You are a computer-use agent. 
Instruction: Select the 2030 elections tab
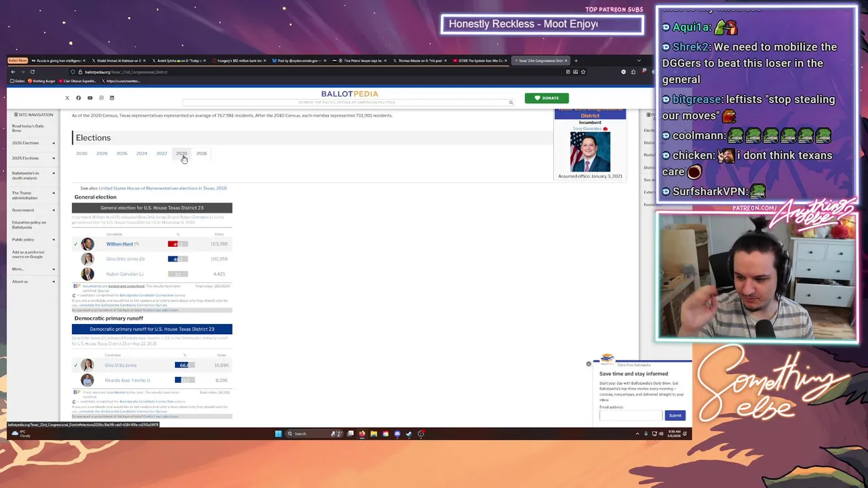tap(81, 154)
